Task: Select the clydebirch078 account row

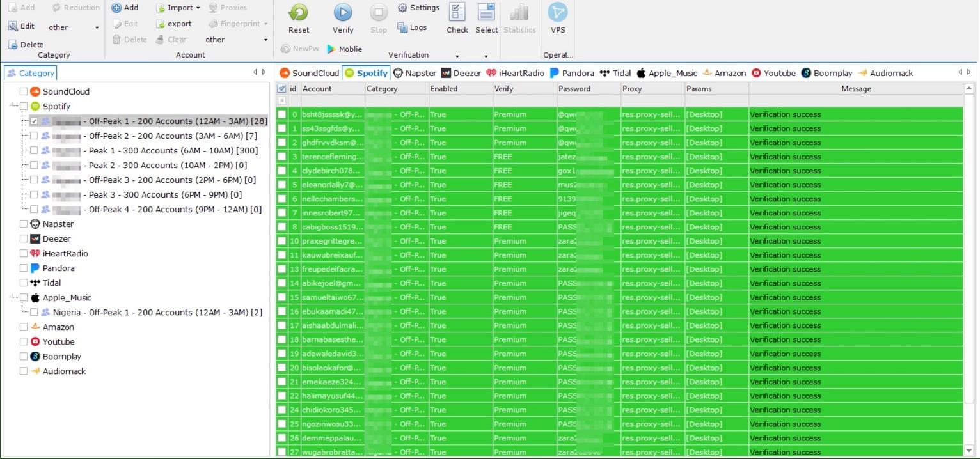Action: [x=619, y=171]
